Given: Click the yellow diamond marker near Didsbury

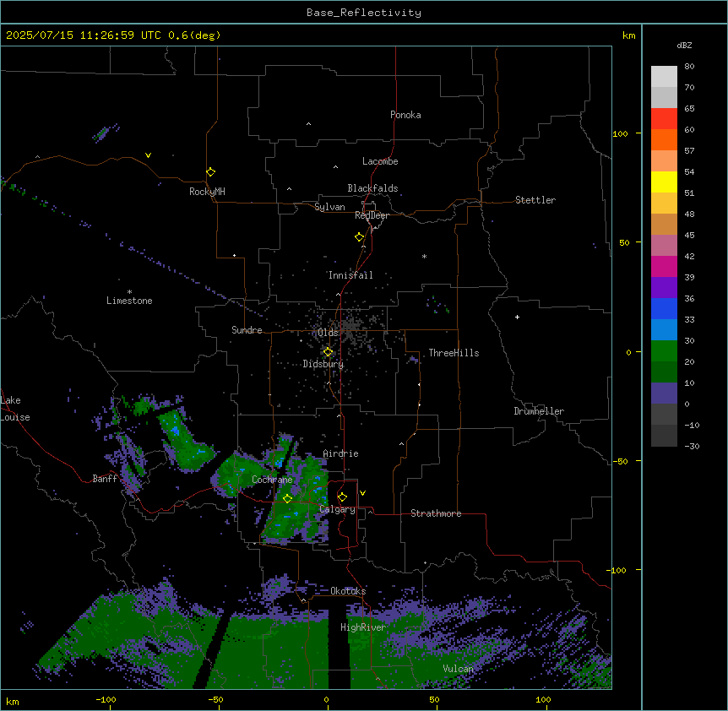Looking at the screenshot, I should point(328,352).
